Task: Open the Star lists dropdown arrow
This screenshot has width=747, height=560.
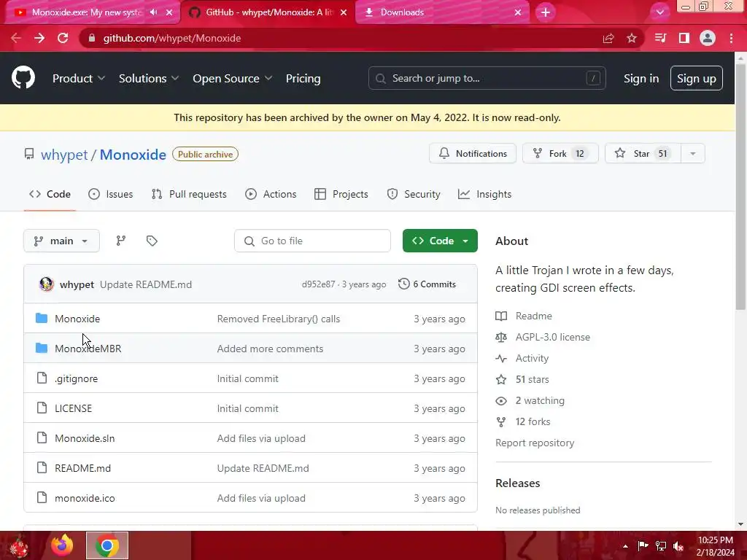Action: click(693, 154)
